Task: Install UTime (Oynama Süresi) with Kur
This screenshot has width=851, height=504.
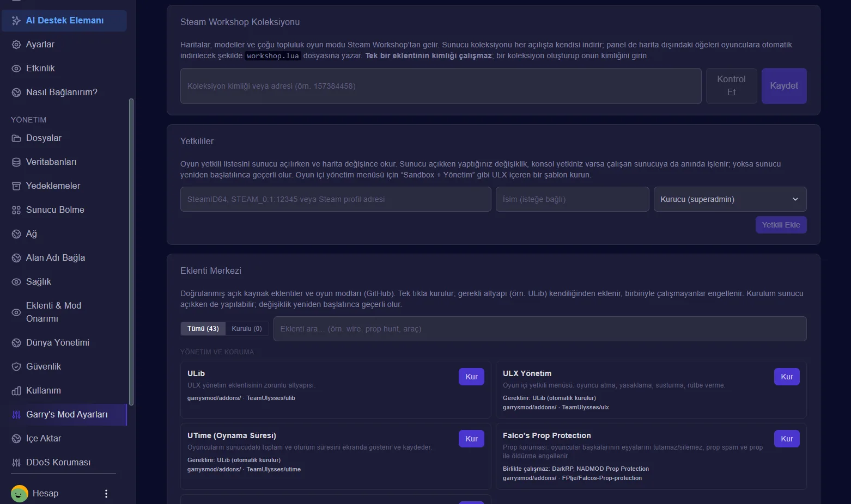Action: coord(471,439)
